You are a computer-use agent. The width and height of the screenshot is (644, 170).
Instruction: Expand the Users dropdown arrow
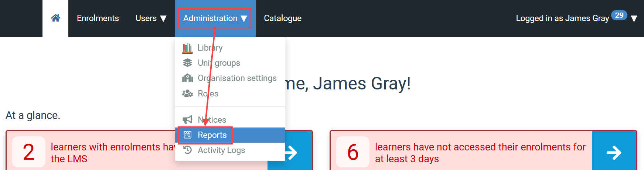click(x=163, y=18)
